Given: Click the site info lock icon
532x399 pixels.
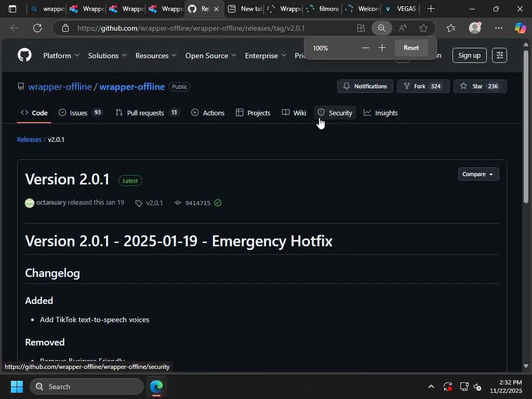Looking at the screenshot, I should point(65,28).
